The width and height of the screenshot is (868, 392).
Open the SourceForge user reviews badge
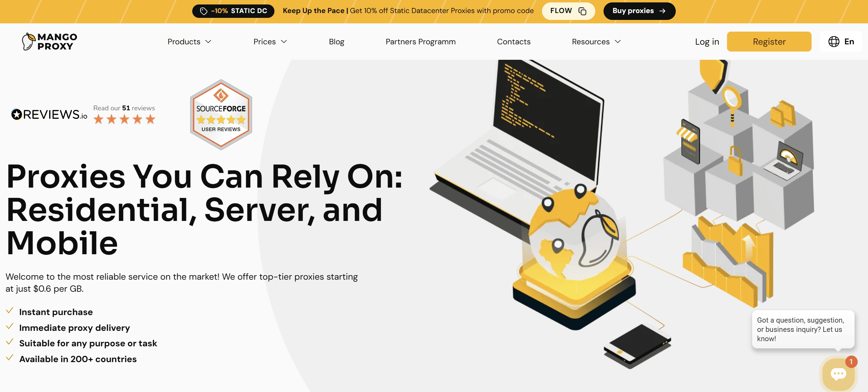tap(221, 115)
